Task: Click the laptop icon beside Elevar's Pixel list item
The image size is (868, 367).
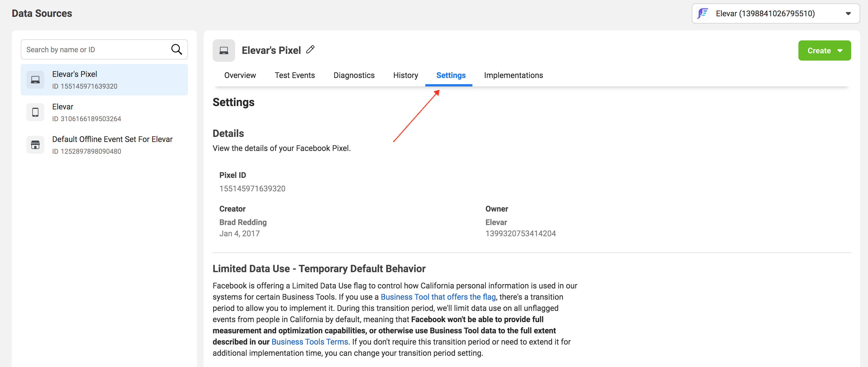Action: [35, 79]
